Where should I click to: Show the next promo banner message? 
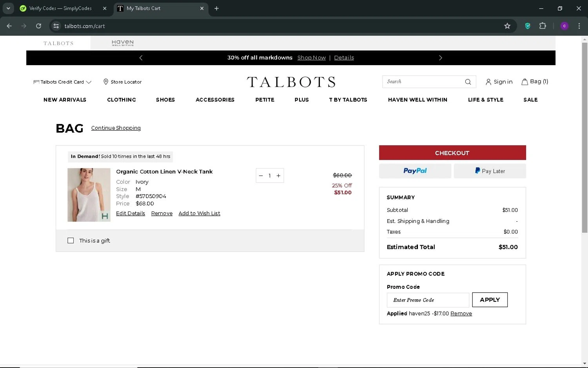440,58
